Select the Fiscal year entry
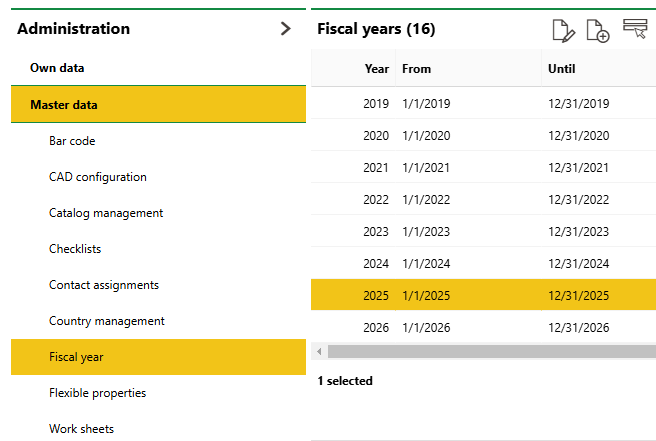This screenshot has width=656, height=441. coord(158,357)
